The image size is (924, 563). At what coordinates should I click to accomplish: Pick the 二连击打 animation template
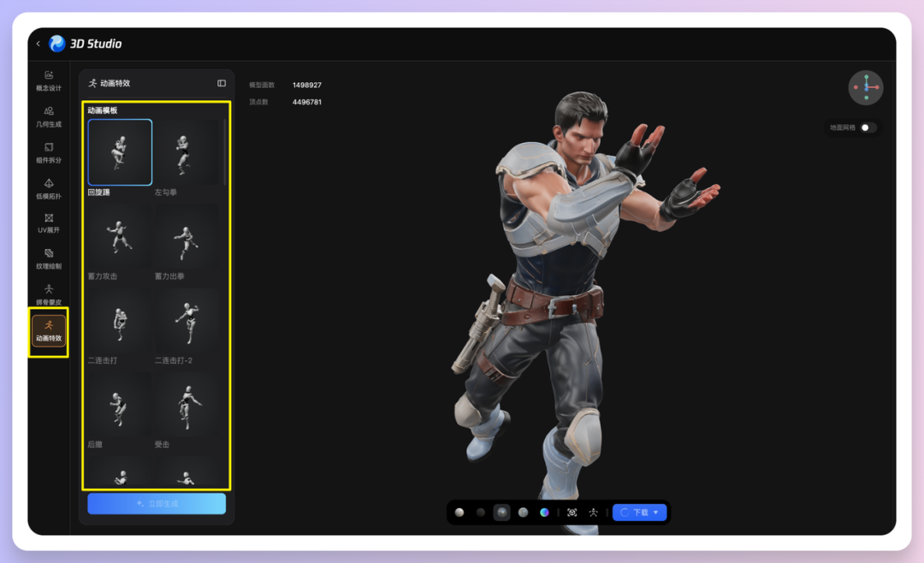(x=121, y=321)
